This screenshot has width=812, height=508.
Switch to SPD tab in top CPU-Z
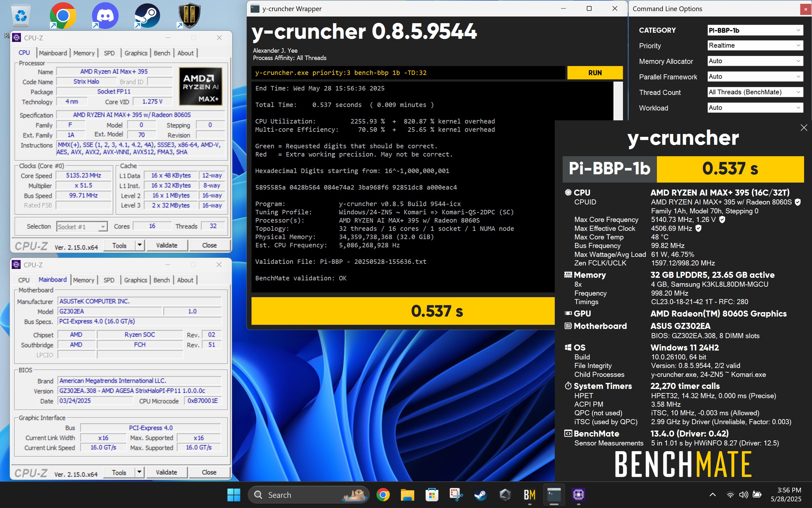point(109,53)
